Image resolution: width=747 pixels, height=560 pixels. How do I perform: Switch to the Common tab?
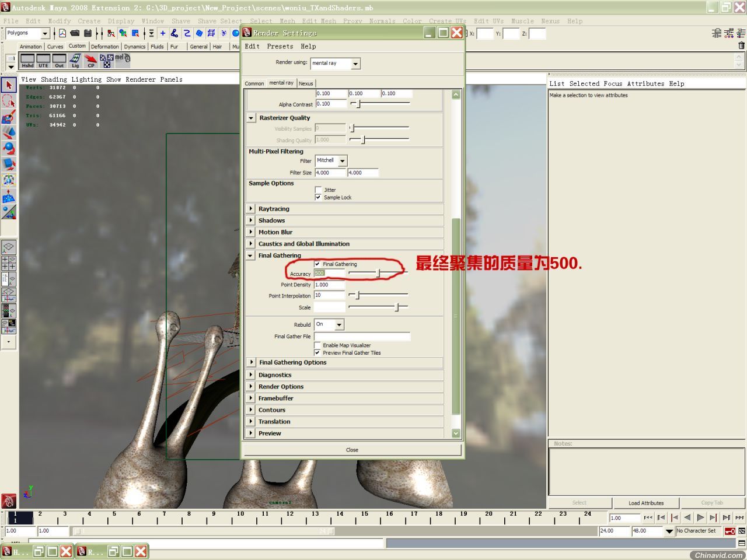tap(254, 83)
